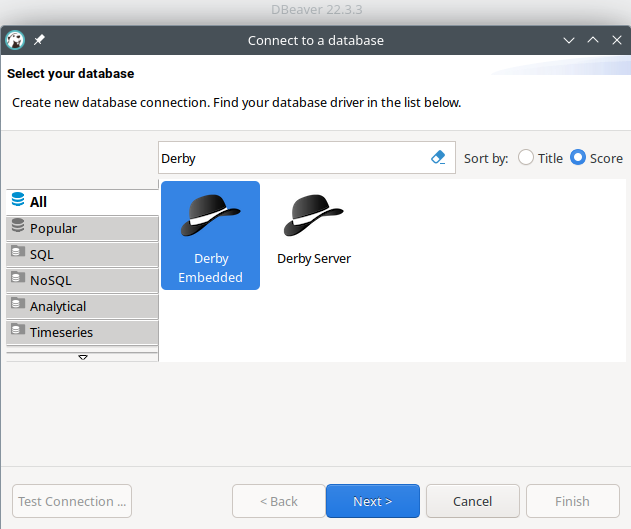Click the DBeaver beaver logo icon
The width and height of the screenshot is (631, 529).
[x=15, y=40]
